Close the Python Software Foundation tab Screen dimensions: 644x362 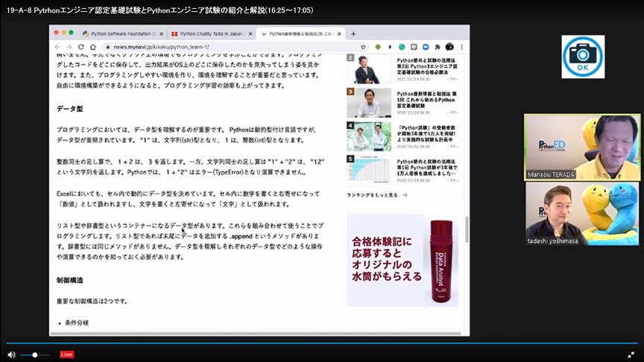click(x=162, y=34)
